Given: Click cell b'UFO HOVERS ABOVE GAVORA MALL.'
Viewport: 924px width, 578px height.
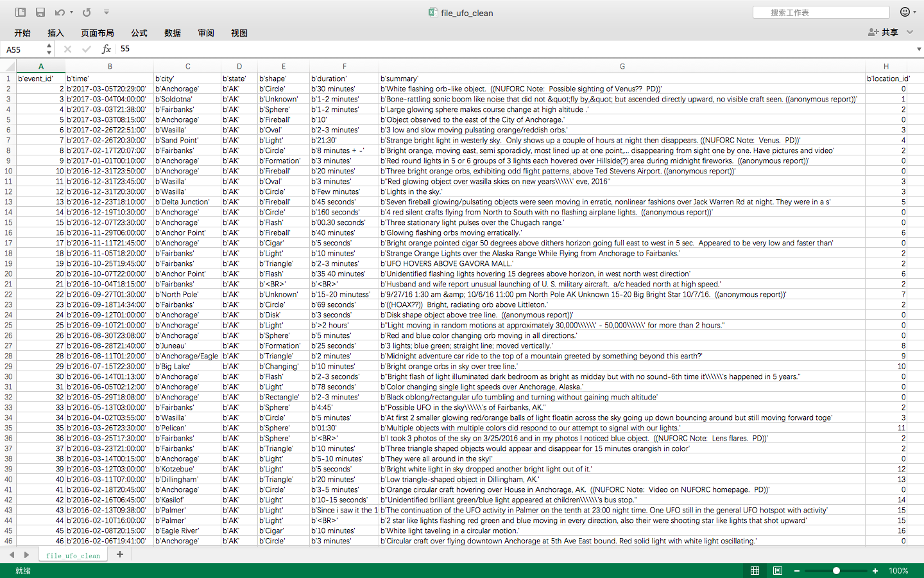Looking at the screenshot, I should point(622,263).
